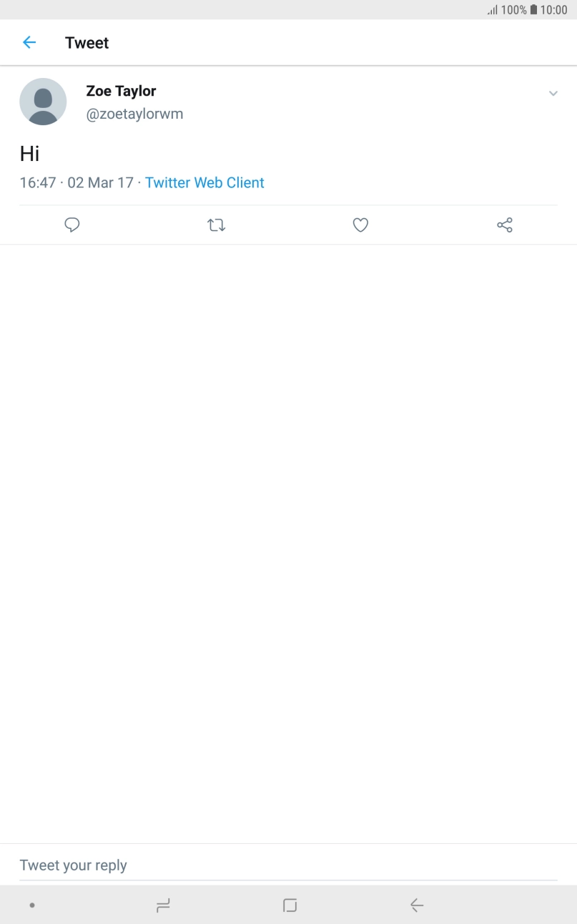The width and height of the screenshot is (577, 924).
Task: Favorite the tweet by toggling the heart
Action: click(x=360, y=225)
